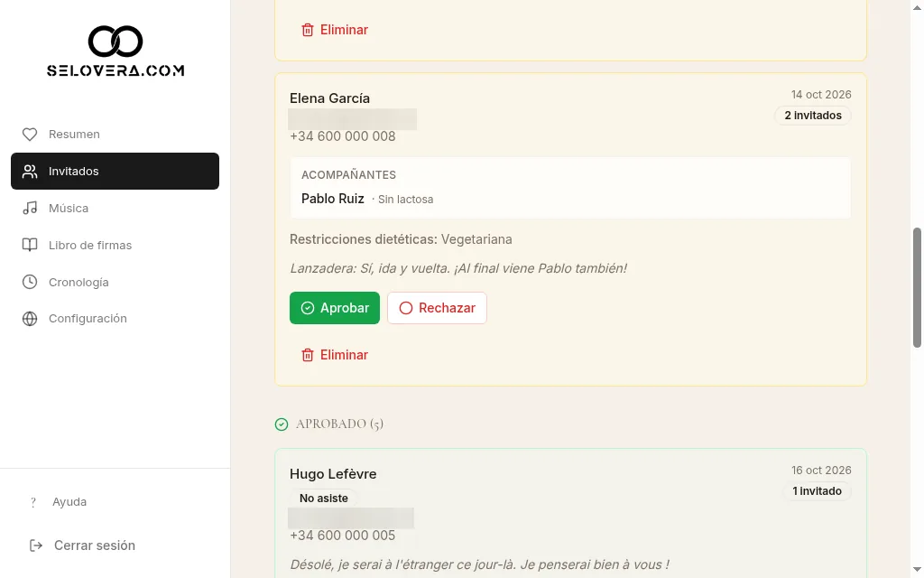Click the globe icon beside Configuración

click(x=30, y=319)
